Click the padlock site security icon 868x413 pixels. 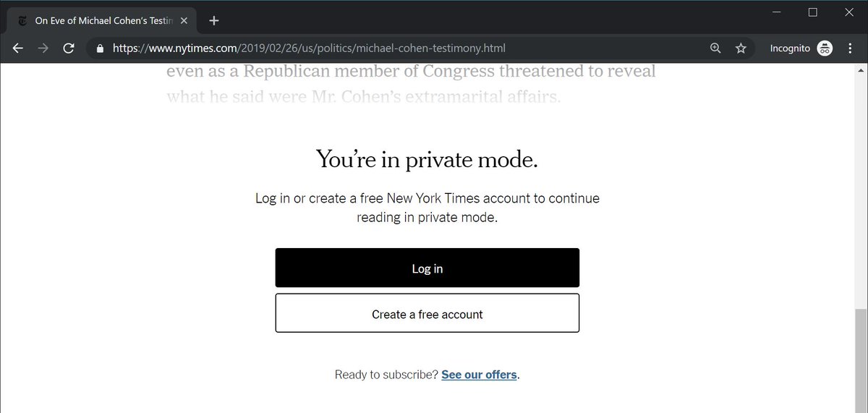tap(101, 48)
